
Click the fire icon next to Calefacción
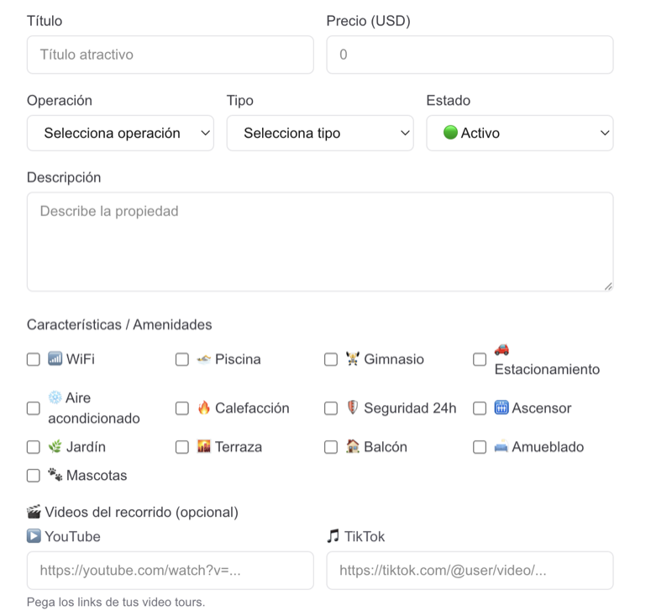pyautogui.click(x=201, y=408)
